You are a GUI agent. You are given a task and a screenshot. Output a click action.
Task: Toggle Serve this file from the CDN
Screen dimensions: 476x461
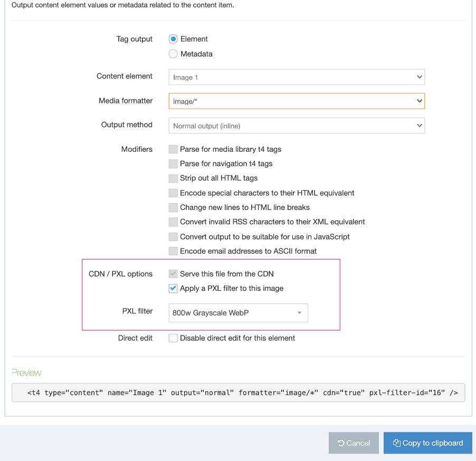click(173, 274)
